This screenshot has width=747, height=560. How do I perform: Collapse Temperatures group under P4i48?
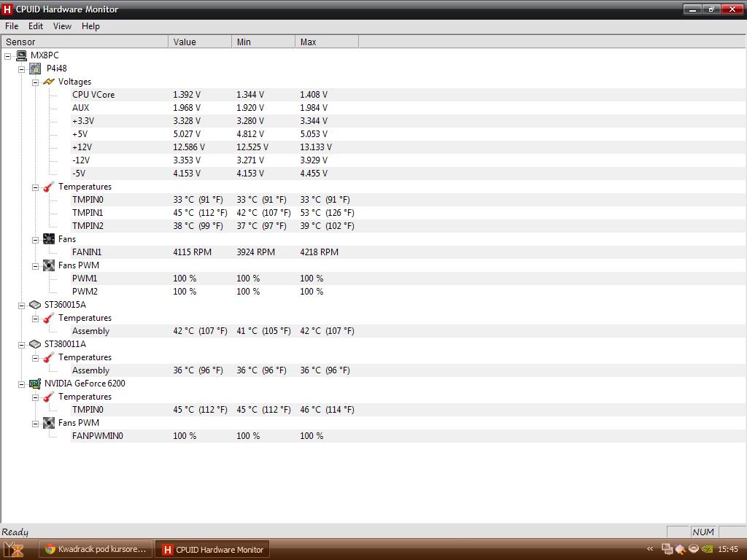pos(35,187)
